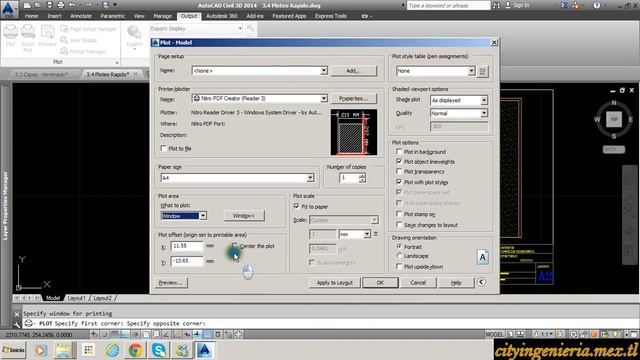The image size is (640, 360).
Task: Click the Window< selection button
Action: (x=244, y=216)
